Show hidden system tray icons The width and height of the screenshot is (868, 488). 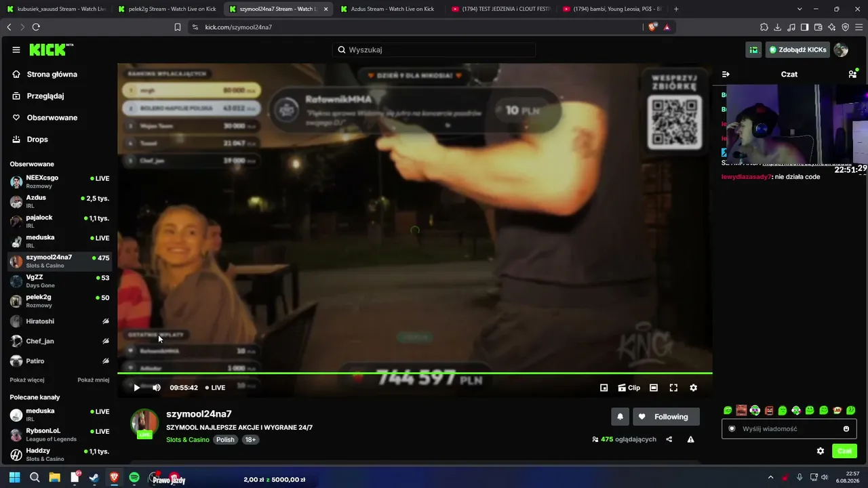pyautogui.click(x=770, y=478)
